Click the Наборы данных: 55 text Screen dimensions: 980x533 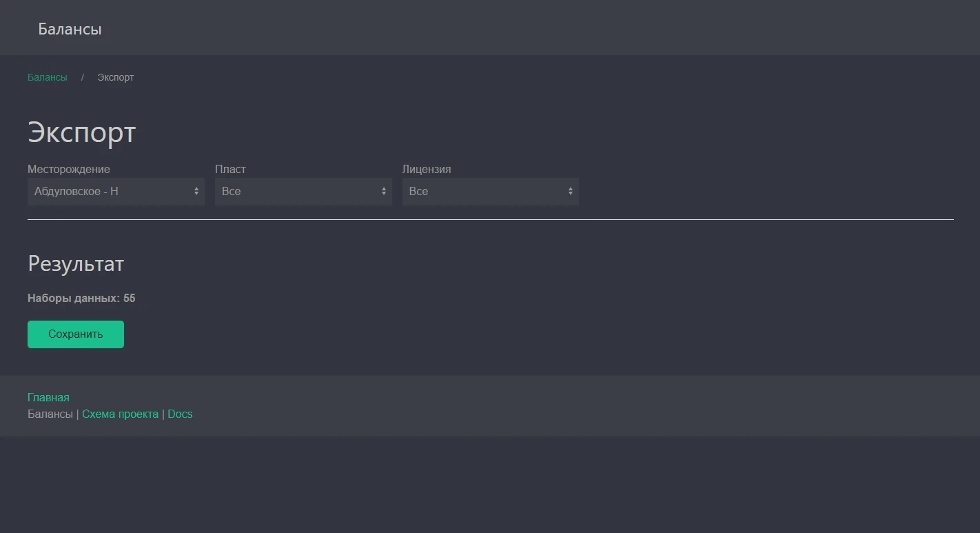click(81, 299)
